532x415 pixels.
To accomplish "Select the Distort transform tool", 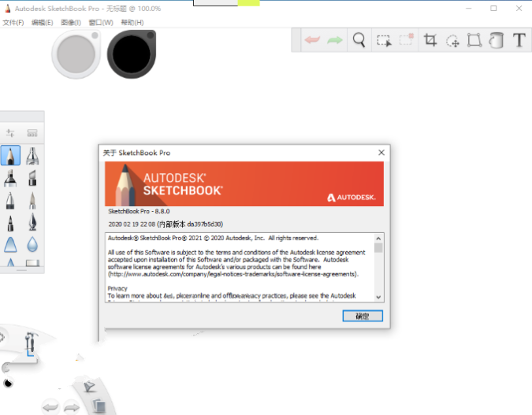I will point(474,40).
